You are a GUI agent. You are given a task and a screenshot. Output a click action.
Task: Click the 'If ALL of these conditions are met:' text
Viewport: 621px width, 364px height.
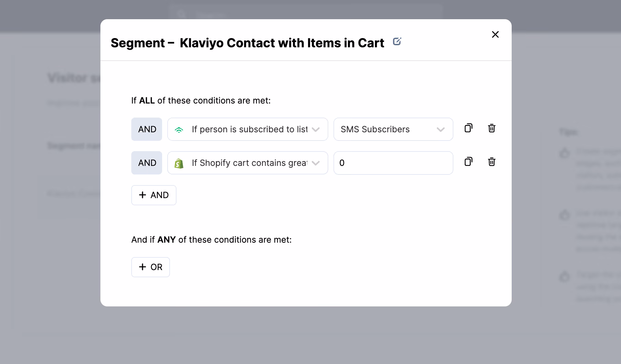pyautogui.click(x=201, y=100)
